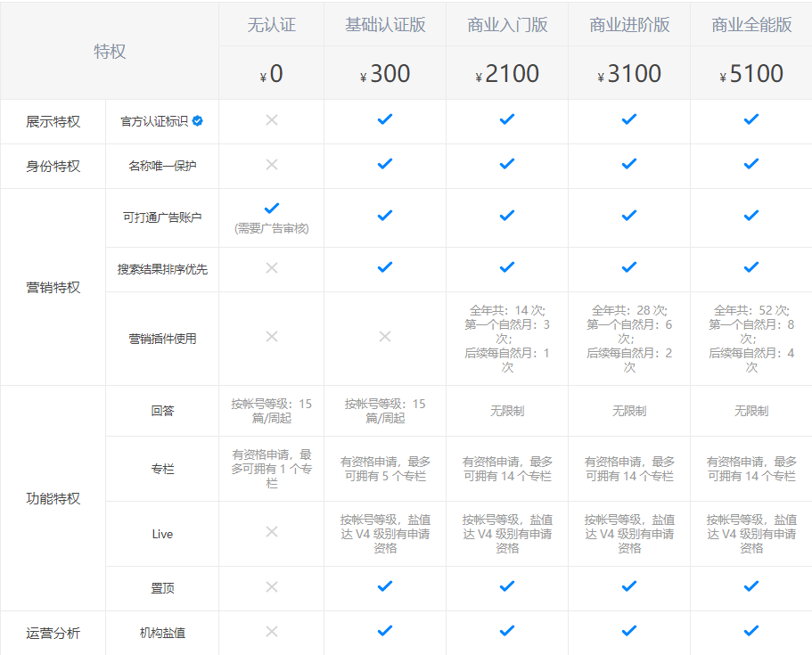Click the 功能特权 category label
Screen dimensions: 812x655
pyautogui.click(x=53, y=499)
